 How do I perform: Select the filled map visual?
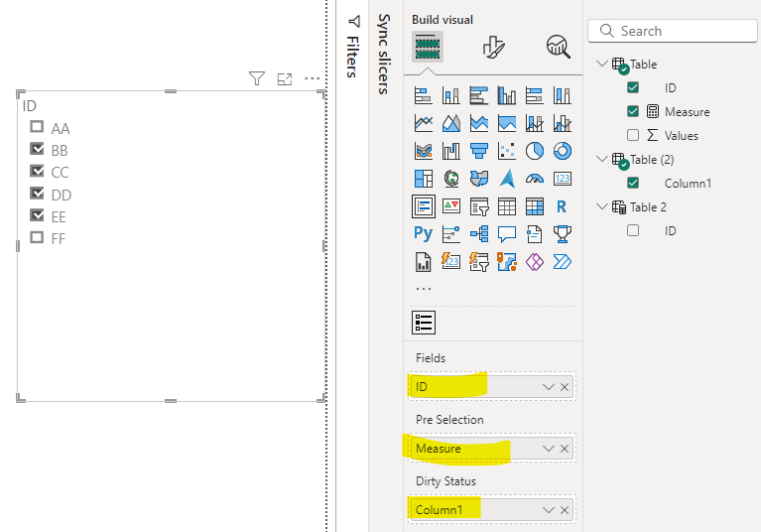479,179
